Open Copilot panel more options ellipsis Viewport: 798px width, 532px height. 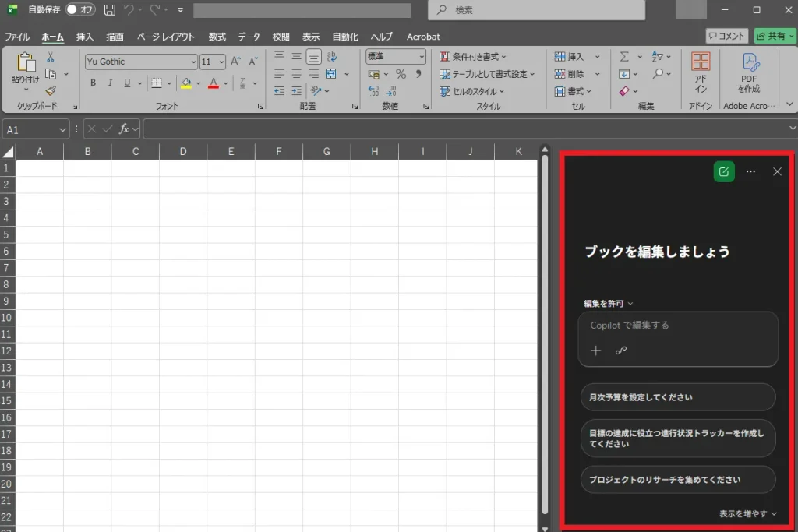(x=750, y=172)
